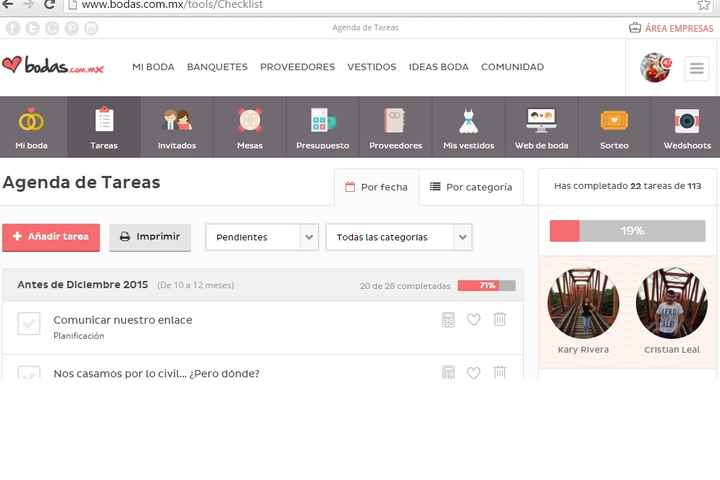Click the Imprimir button
Viewport: 720px width, 480px height.
click(150, 237)
